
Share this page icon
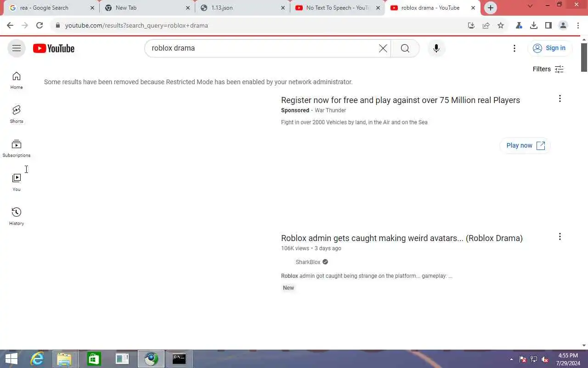486,25
